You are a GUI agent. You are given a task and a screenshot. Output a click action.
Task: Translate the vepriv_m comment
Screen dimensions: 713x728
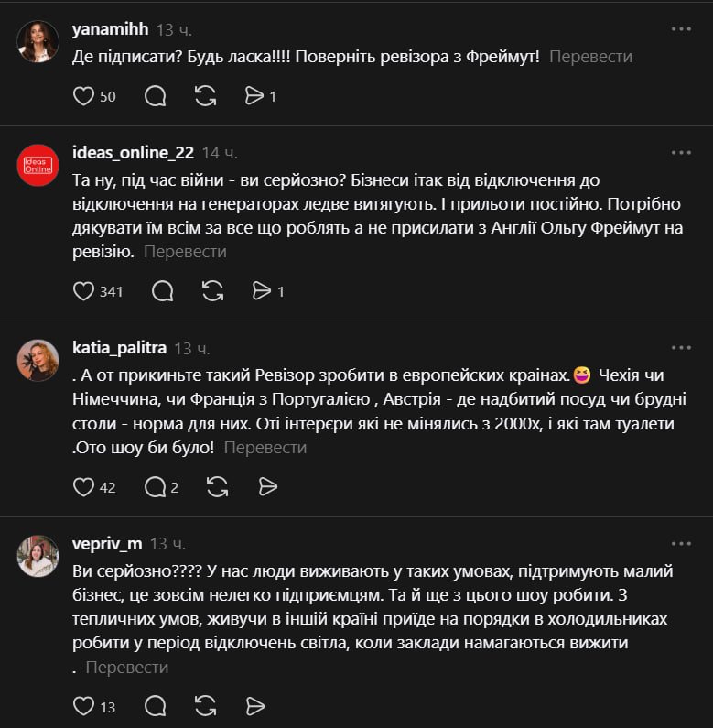[127, 668]
